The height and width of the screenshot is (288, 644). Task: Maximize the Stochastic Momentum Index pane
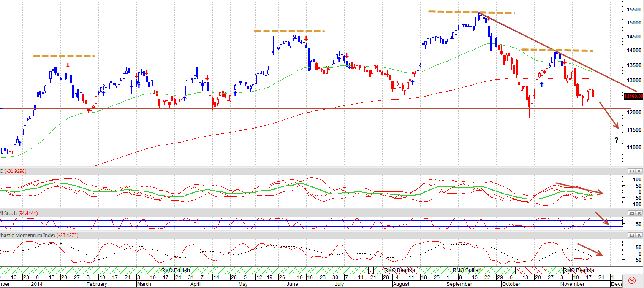point(632,235)
